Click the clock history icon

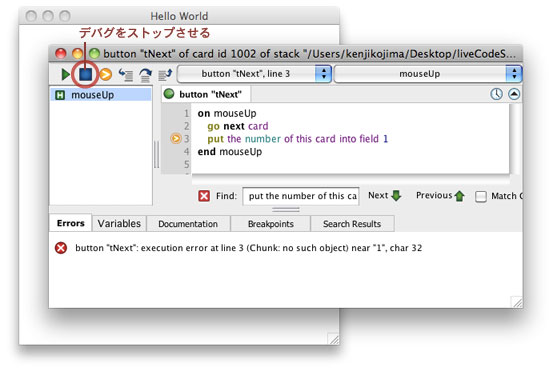[x=496, y=94]
